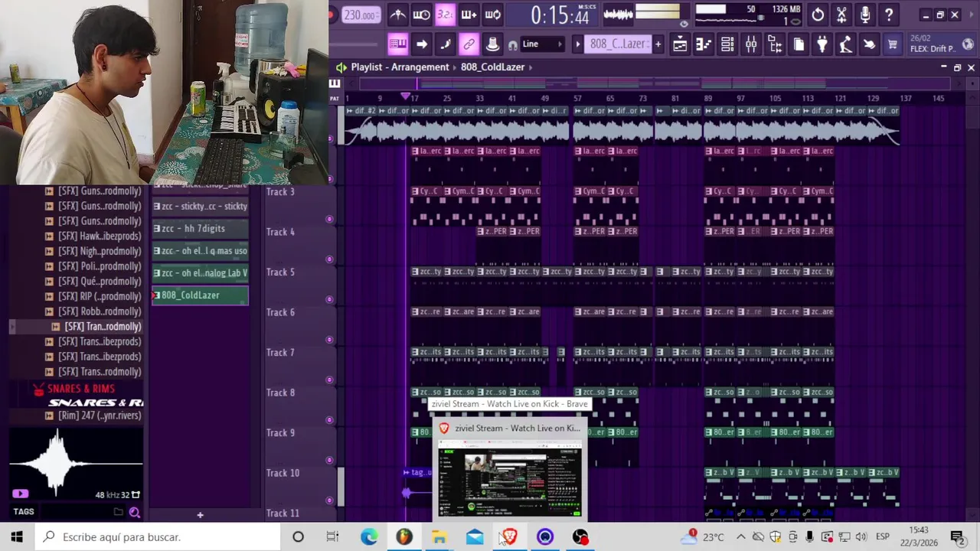This screenshot has width=980, height=551.
Task: Select pattern zcc - oh el..l q mas uso
Action: coord(200,251)
